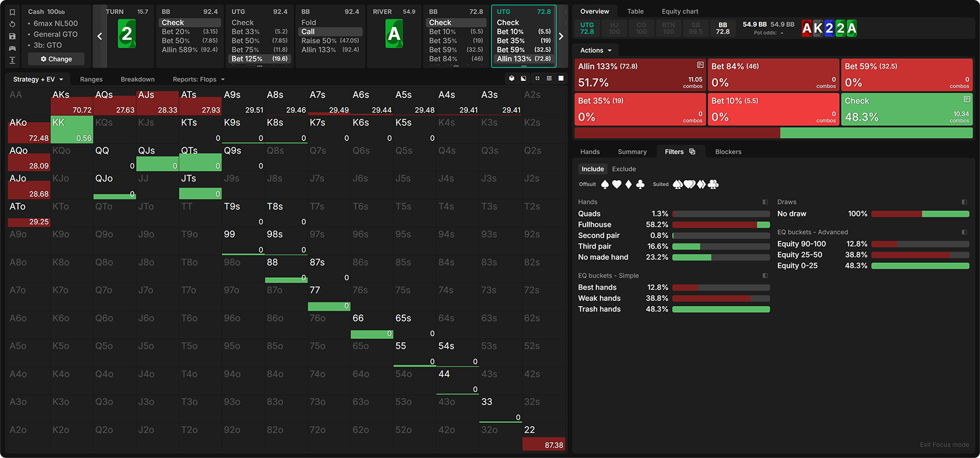Click the grid view icon above matrix
Viewport: 980px width, 458px height.
549,78
